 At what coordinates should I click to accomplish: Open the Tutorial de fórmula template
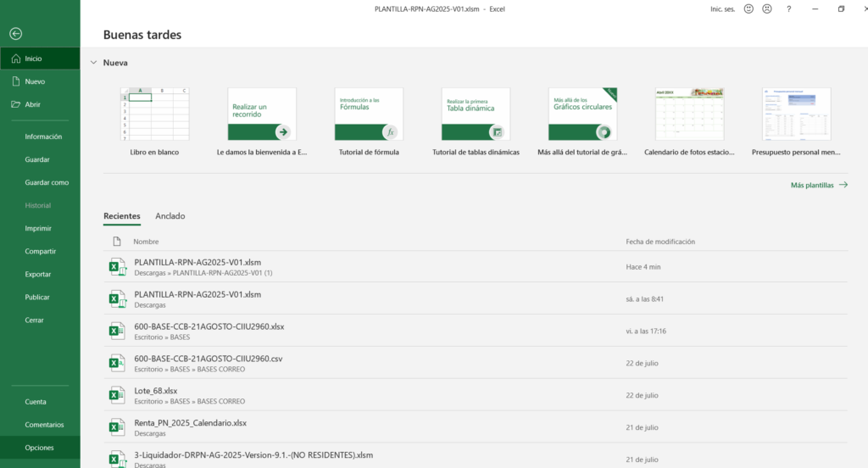pyautogui.click(x=369, y=122)
